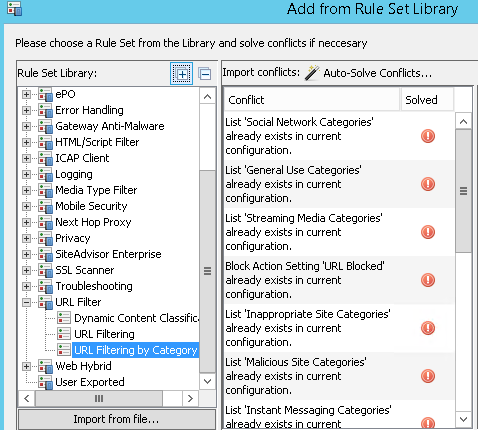Select the SiteAdvisor Enterprise tree item
This screenshot has width=478, height=430.
[108, 254]
